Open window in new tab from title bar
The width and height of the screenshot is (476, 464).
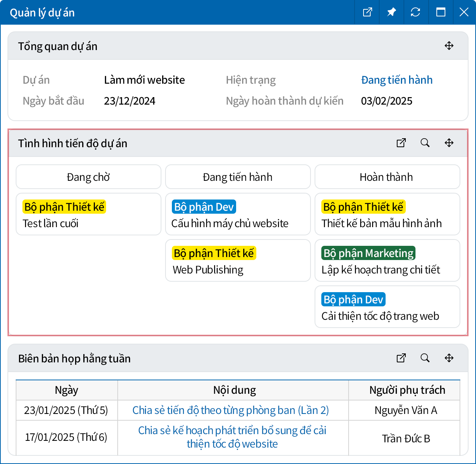pyautogui.click(x=367, y=12)
